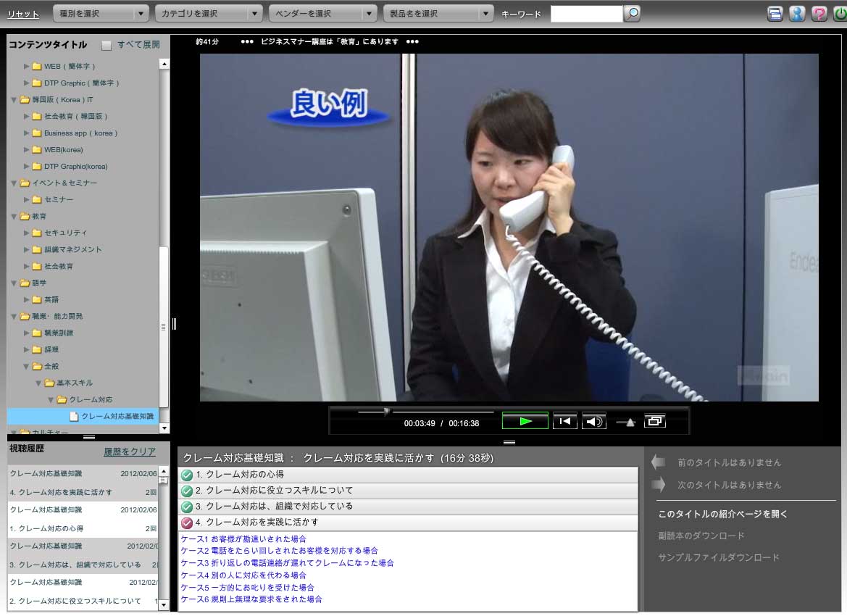Image resolution: width=847 pixels, height=616 pixels.
Task: Click the green power icon
Action: 840,14
